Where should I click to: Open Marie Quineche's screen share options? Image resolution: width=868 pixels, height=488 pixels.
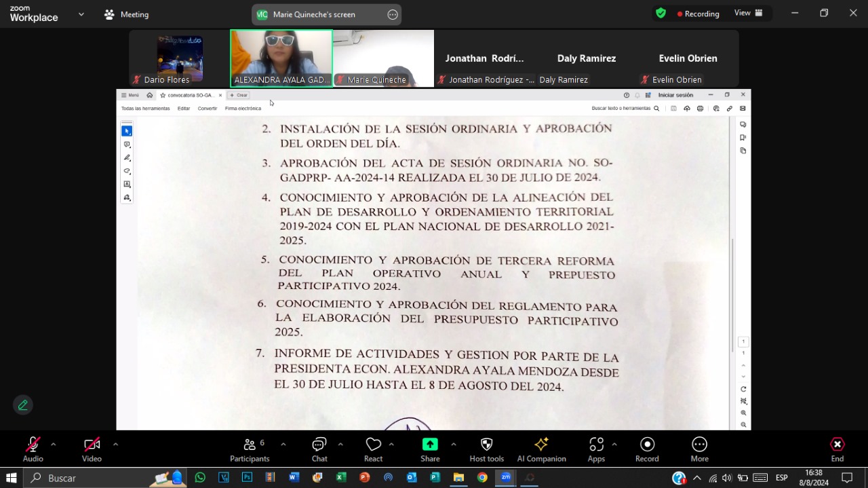click(393, 15)
